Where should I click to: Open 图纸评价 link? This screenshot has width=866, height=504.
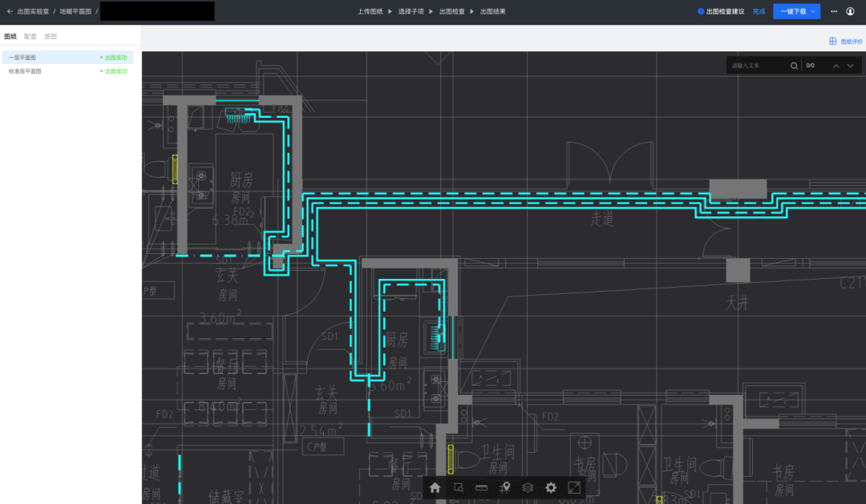pyautogui.click(x=851, y=42)
